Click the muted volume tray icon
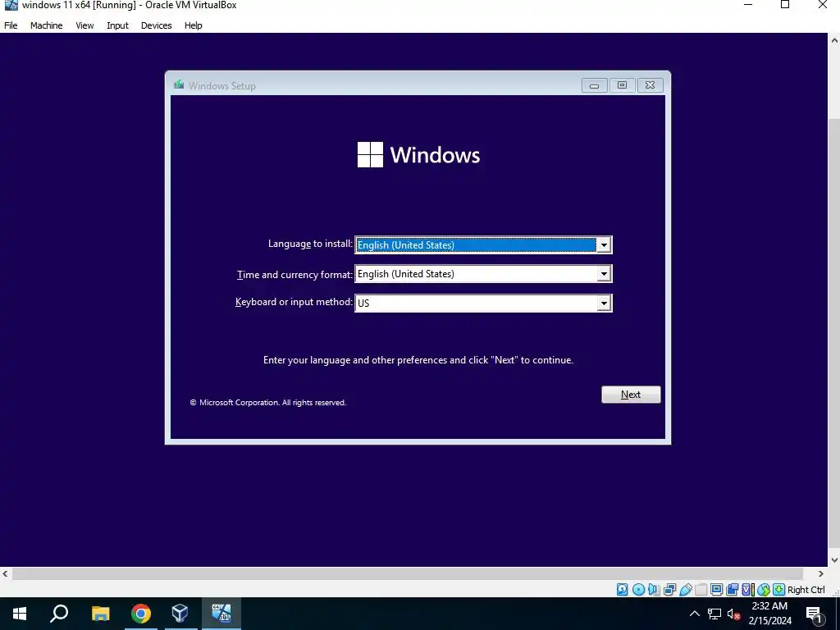Screen dimensions: 840x630 click(x=733, y=614)
